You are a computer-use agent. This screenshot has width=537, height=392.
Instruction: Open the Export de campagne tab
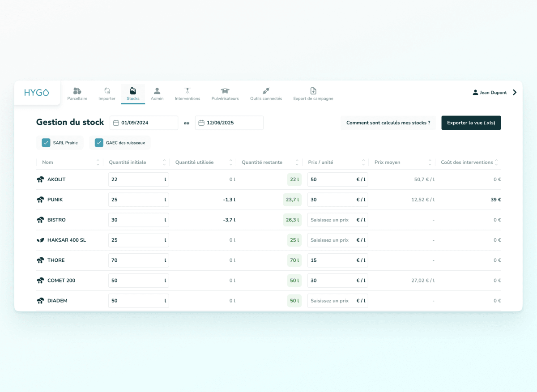click(x=313, y=94)
